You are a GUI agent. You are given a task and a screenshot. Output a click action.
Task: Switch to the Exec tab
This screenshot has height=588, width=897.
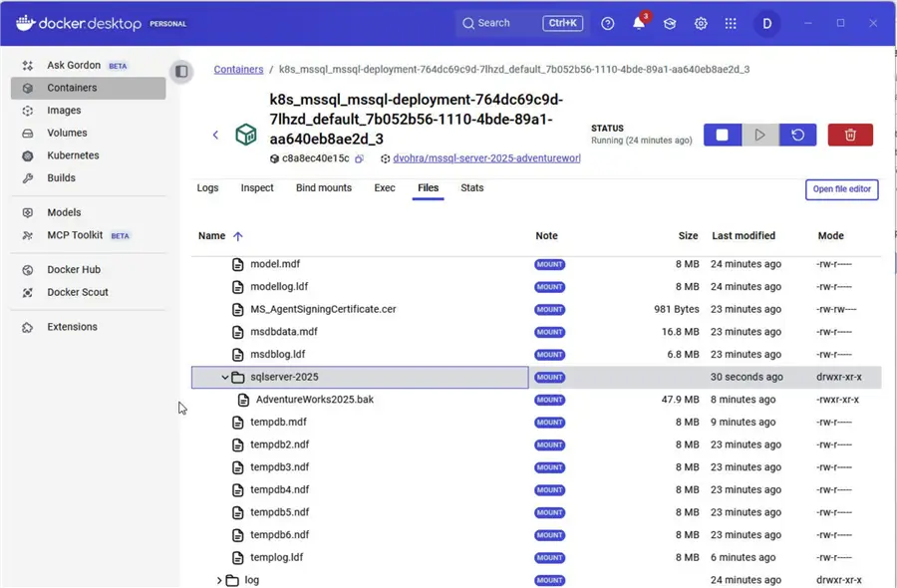[385, 188]
